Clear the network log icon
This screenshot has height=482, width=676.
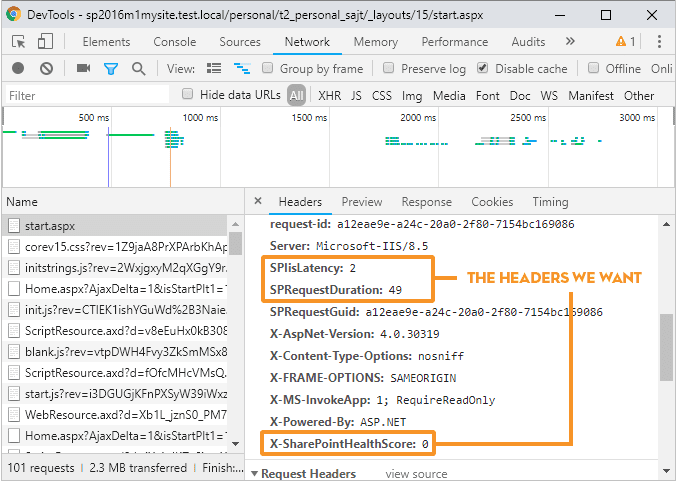coord(47,68)
